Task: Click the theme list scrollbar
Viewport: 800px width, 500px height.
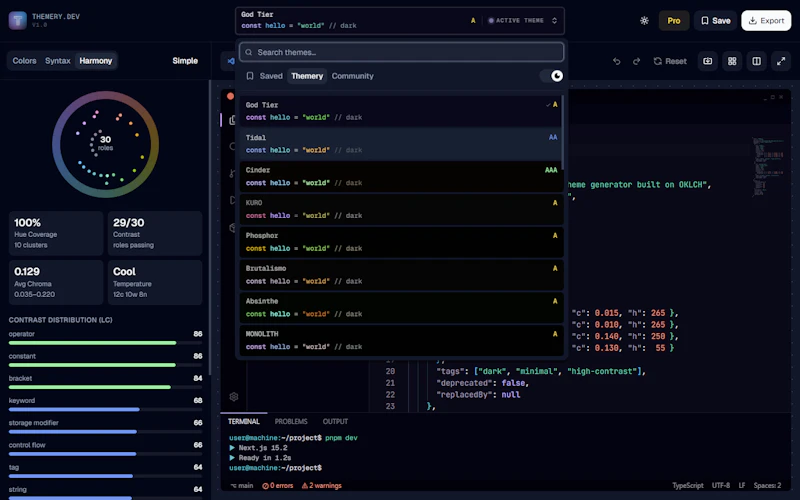Action: 562,133
